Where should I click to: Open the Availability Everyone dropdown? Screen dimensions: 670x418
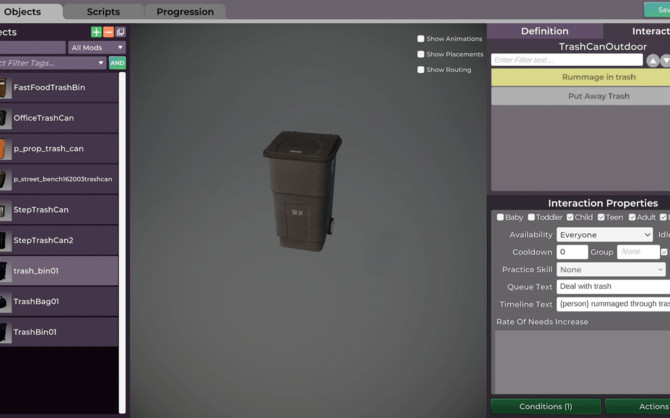[x=605, y=235]
